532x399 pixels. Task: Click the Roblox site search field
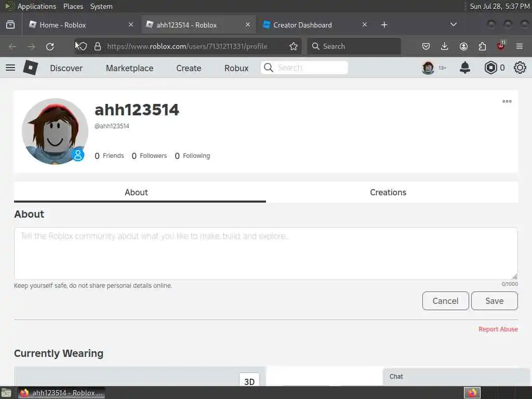tap(304, 68)
